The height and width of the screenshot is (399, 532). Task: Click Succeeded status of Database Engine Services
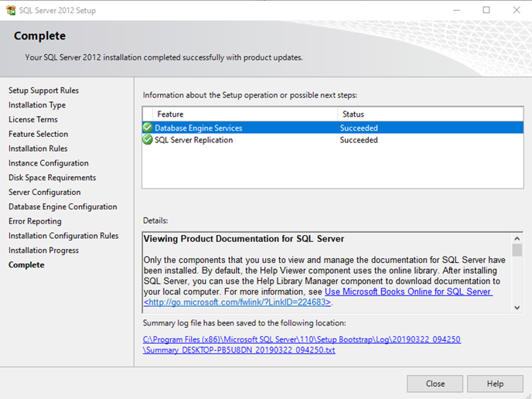point(359,128)
